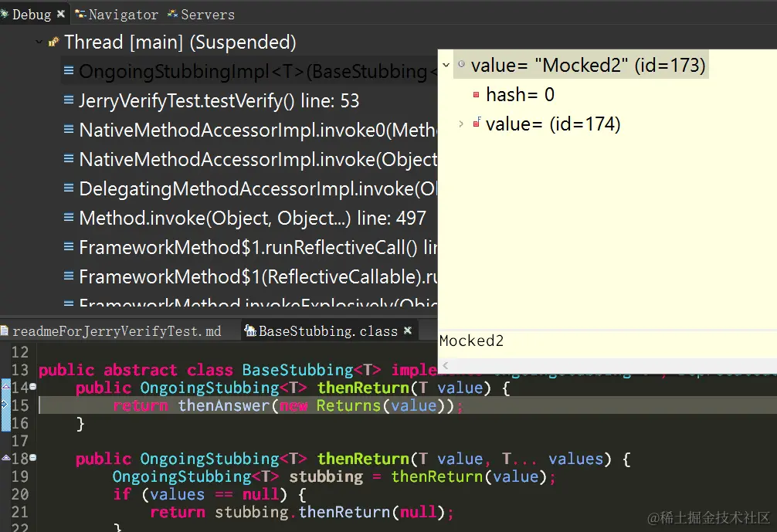Click stack frame icon beside DelegatingMethodAccessorImpl.invoke
This screenshot has height=532, width=777.
point(69,188)
